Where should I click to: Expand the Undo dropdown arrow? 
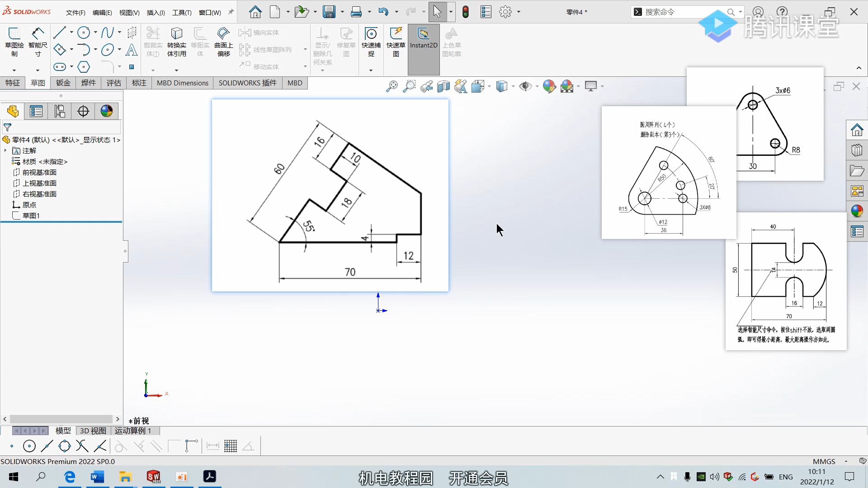(396, 12)
